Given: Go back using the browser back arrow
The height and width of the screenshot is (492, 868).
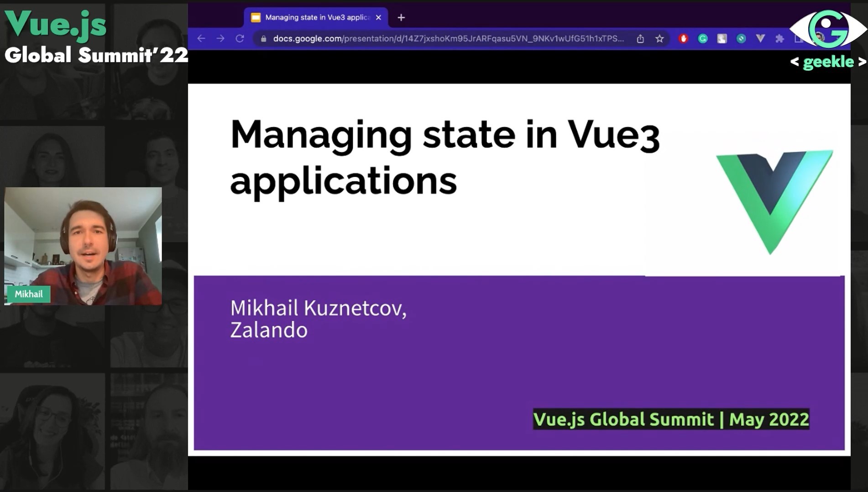Looking at the screenshot, I should pos(201,39).
